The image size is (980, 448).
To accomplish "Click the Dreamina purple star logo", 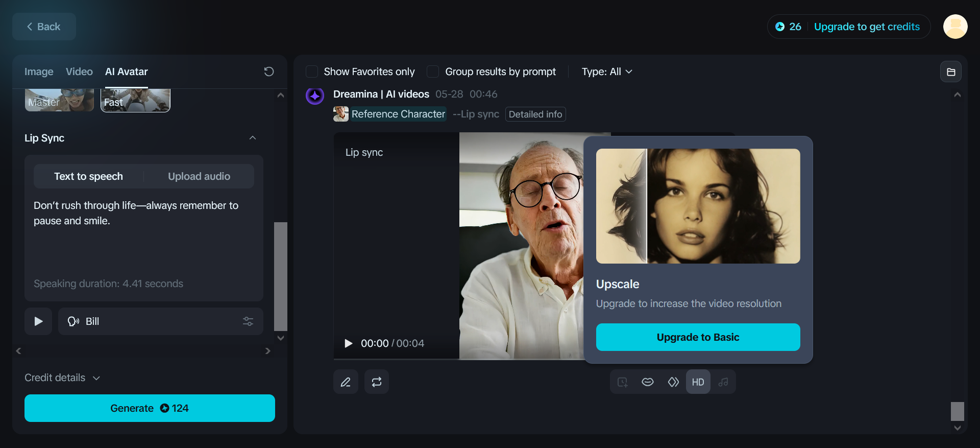I will click(x=315, y=96).
